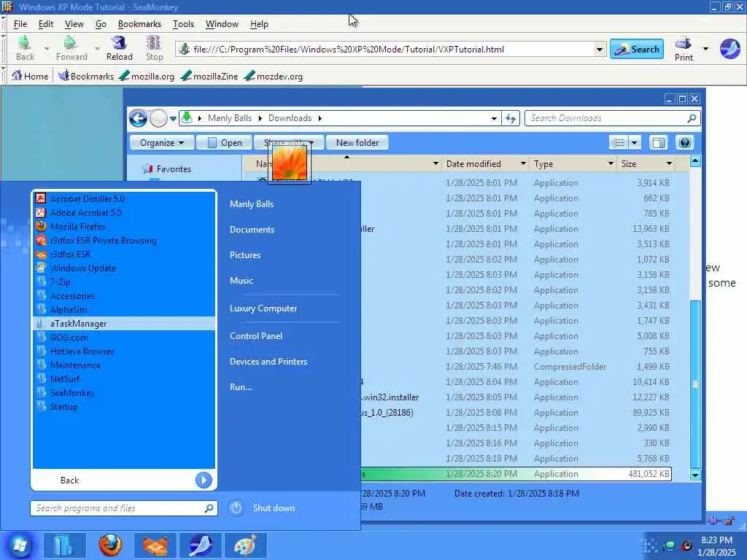Open the library folders taskbar button
Viewport: 747px width, 560px height.
coord(64,545)
